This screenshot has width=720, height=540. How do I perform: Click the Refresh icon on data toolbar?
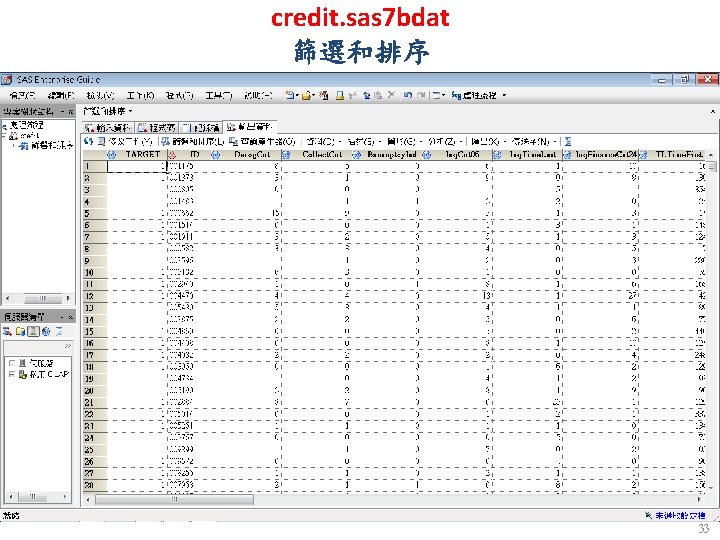click(89, 141)
